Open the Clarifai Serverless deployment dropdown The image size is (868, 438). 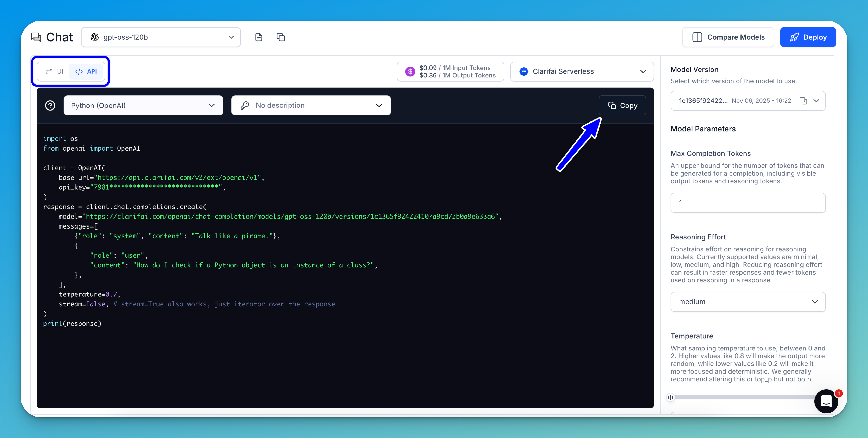pos(582,71)
